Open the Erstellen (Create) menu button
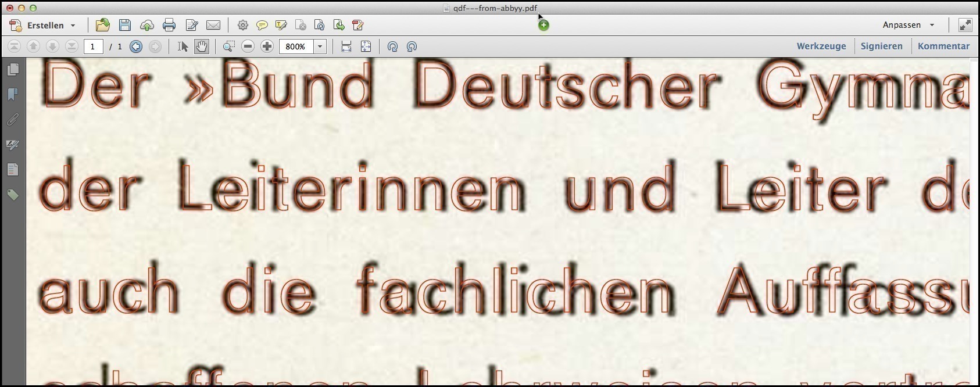 (x=43, y=25)
